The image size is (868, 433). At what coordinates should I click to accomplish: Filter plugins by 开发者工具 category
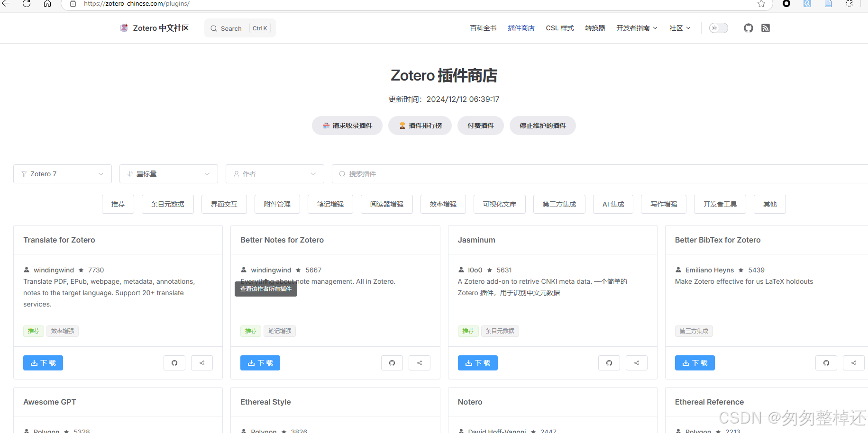720,204
